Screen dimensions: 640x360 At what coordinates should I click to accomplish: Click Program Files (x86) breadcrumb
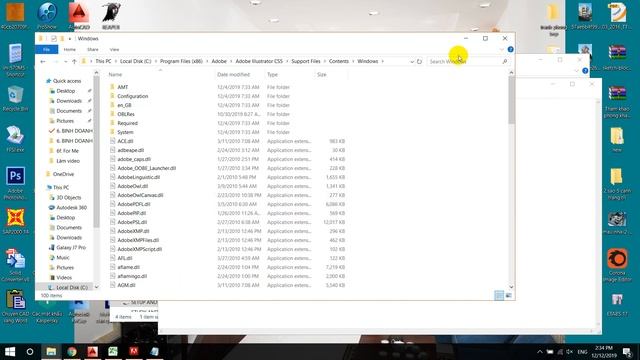(x=181, y=61)
